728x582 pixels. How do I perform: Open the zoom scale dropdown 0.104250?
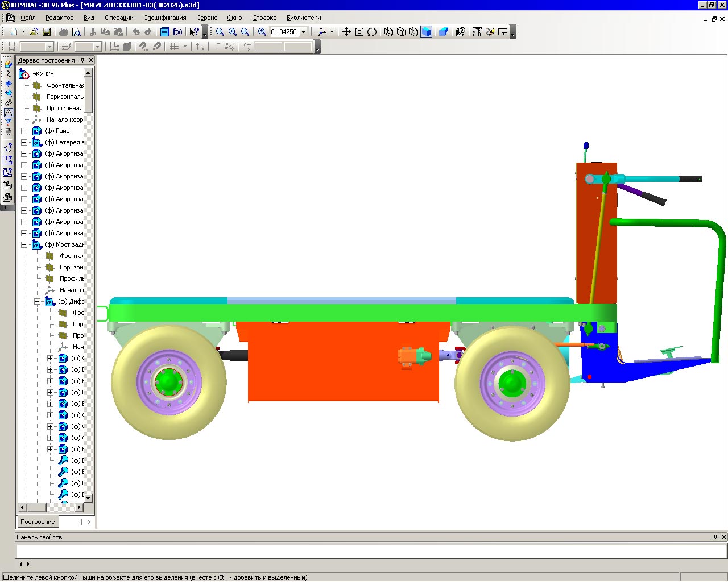coord(303,32)
